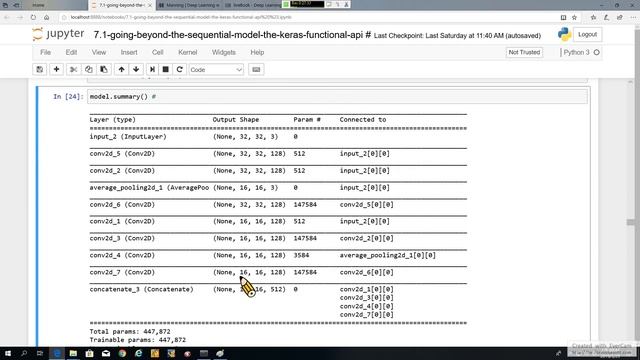
Task: Open the Insert menu
Action: point(129,52)
